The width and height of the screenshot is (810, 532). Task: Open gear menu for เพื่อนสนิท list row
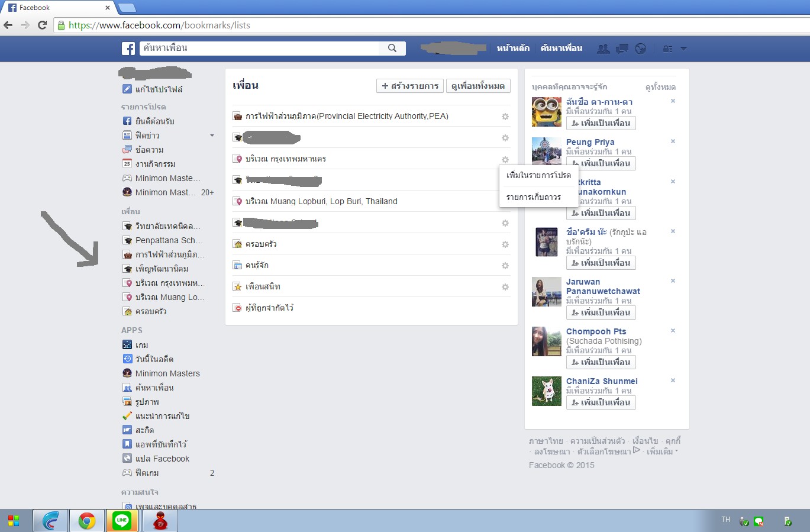click(505, 287)
